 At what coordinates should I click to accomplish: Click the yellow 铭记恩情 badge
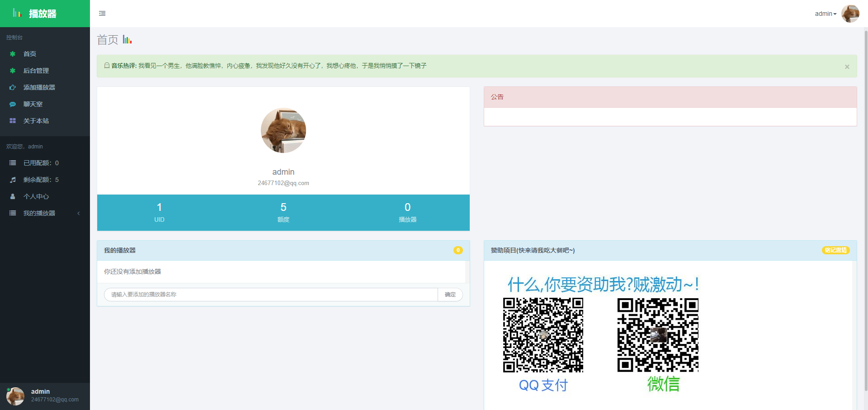click(x=835, y=250)
